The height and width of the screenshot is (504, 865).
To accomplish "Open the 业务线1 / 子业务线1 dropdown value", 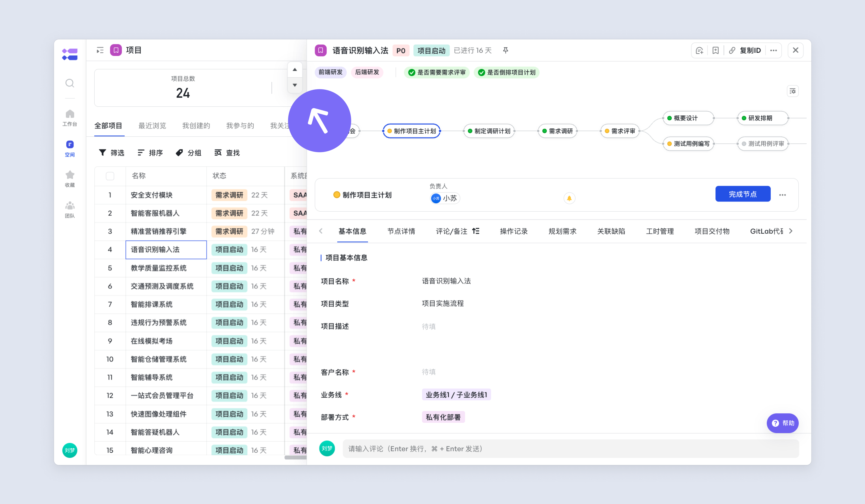I will coord(457,395).
